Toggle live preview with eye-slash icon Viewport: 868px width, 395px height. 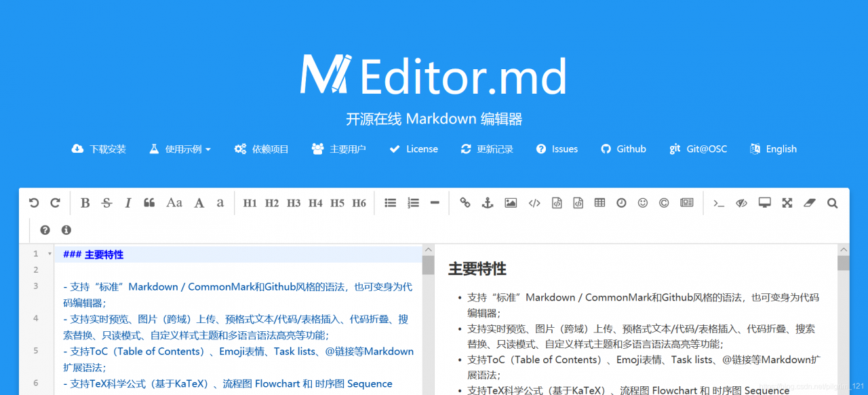742,202
